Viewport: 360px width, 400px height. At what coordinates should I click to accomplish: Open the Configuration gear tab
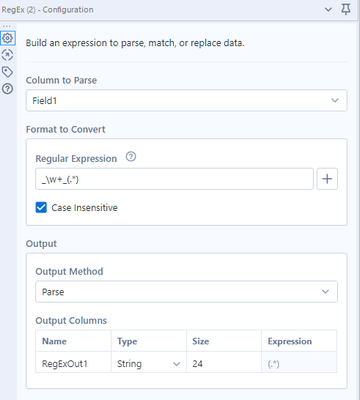point(8,38)
